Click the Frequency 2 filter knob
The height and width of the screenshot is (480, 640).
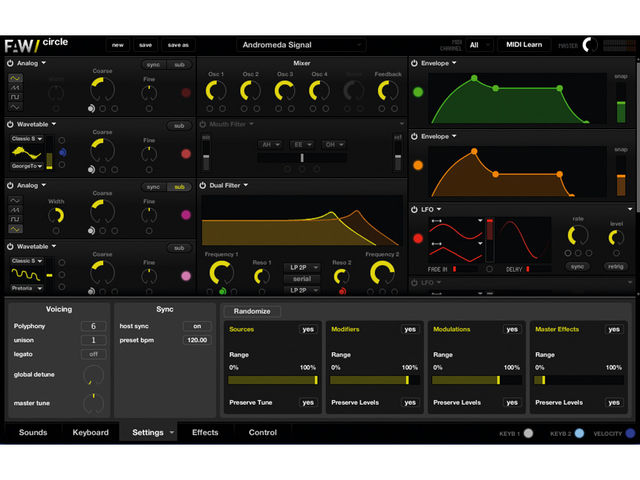coord(382,273)
